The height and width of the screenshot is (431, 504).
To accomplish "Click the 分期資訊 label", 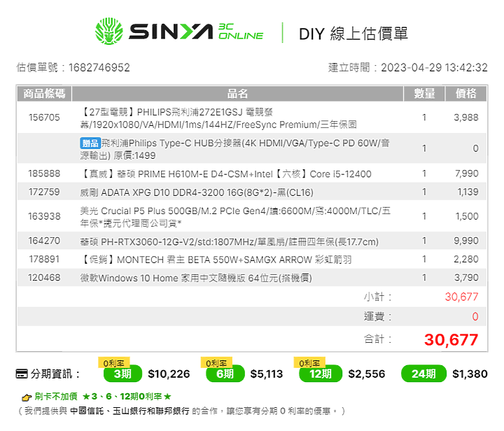I will [x=55, y=374].
